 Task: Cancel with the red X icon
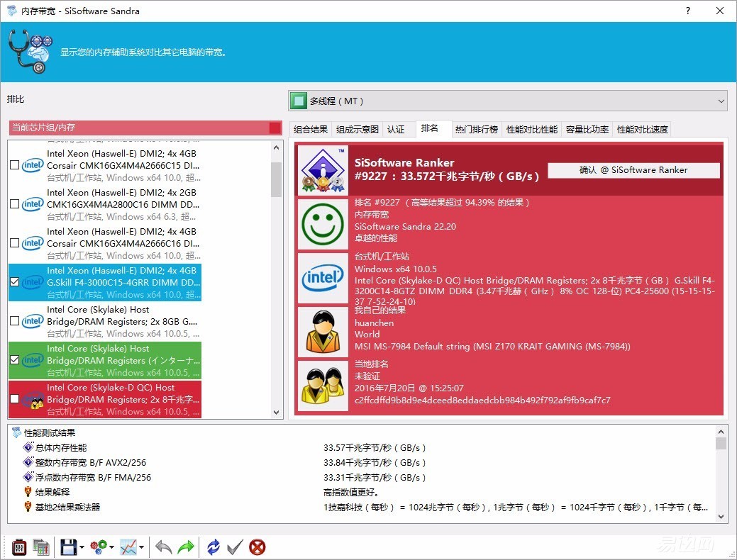[x=257, y=547]
